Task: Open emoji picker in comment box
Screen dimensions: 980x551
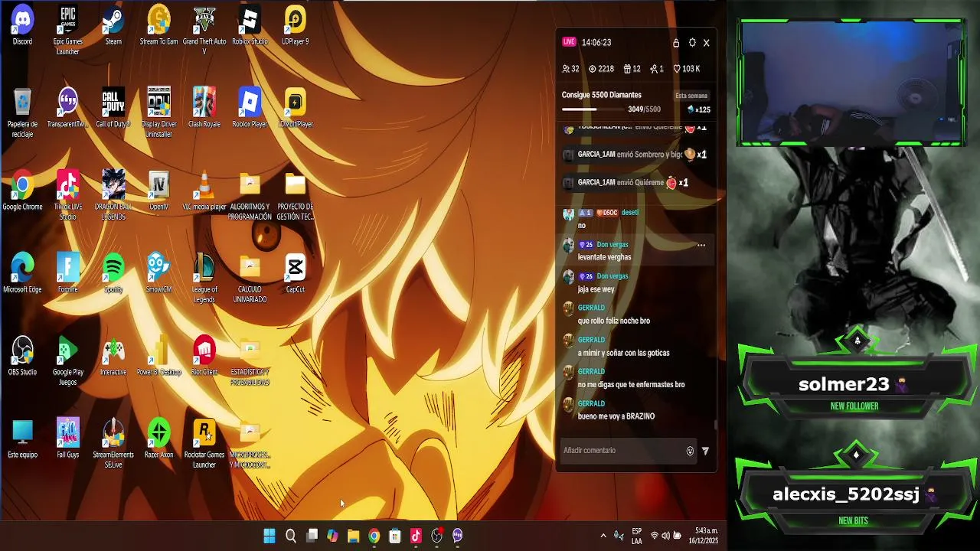Action: (690, 452)
